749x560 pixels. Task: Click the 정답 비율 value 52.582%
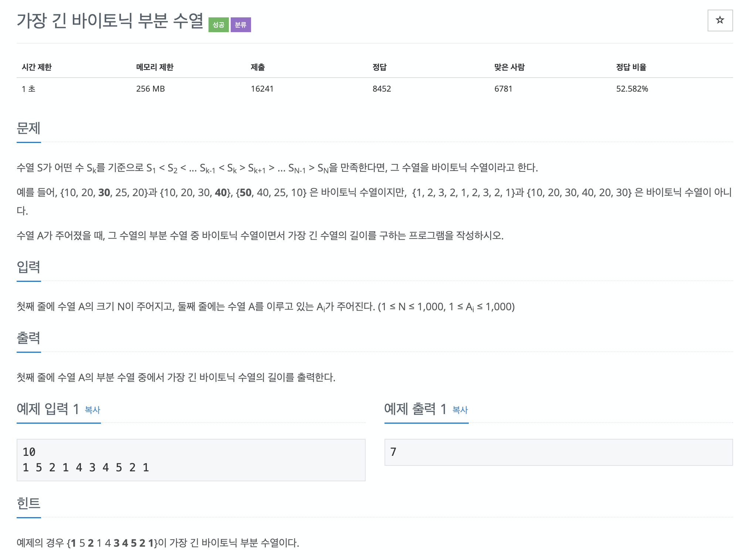632,89
